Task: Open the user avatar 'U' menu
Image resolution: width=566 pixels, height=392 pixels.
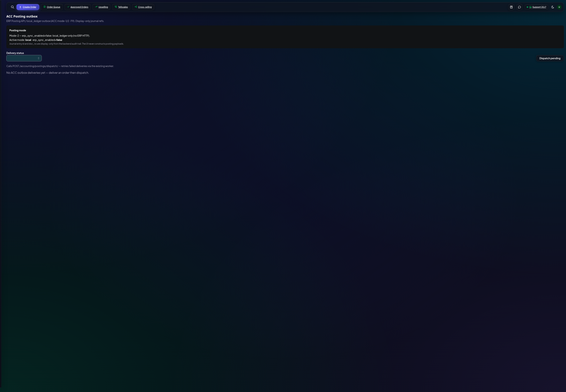Action: [x=559, y=7]
